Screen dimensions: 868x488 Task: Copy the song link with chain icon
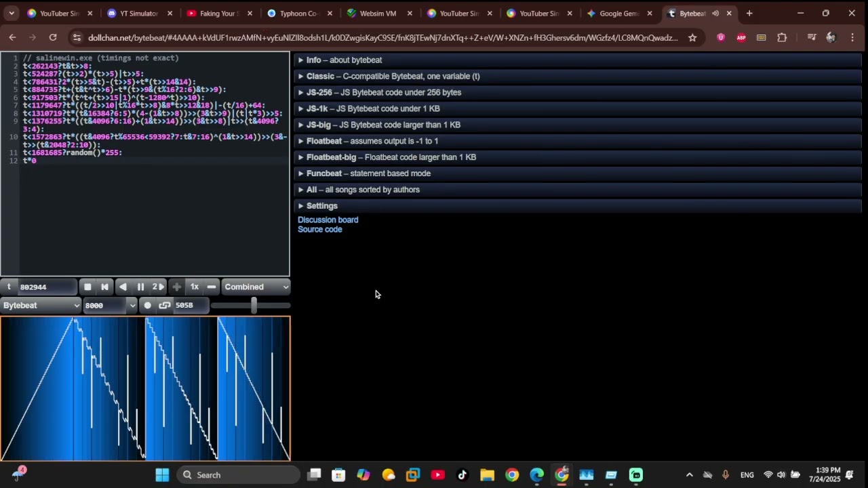point(165,305)
